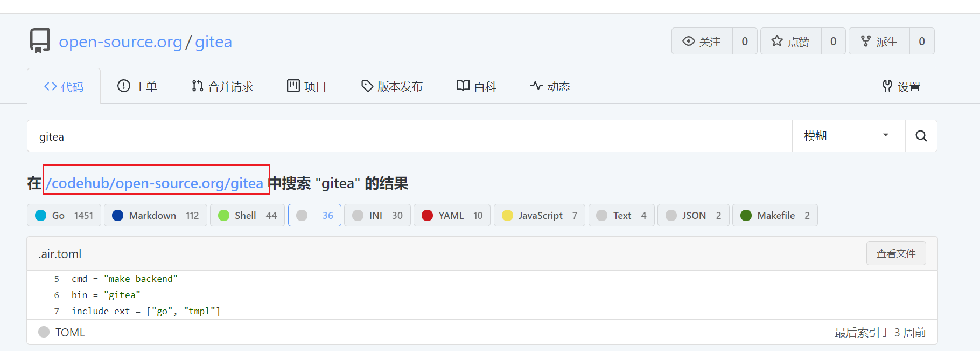Image resolution: width=980 pixels, height=351 pixels.
Task: Open the 合并请求 tab
Action: [x=222, y=86]
